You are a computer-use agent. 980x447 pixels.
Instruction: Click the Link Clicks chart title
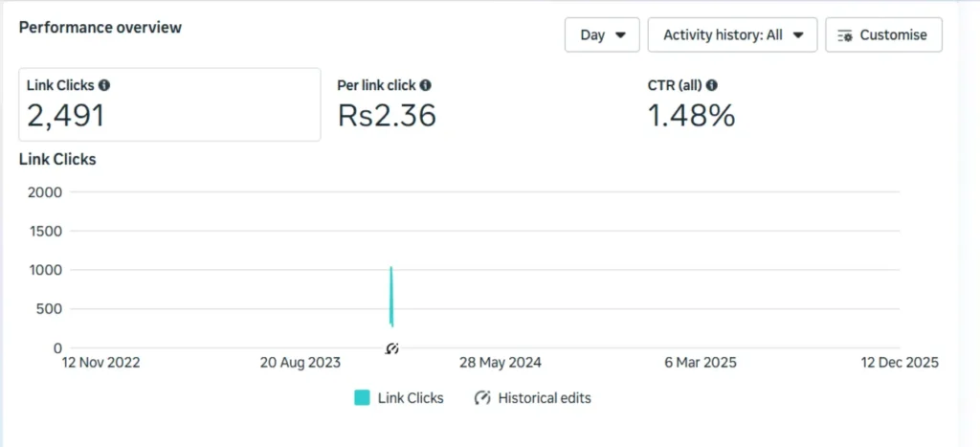57,159
